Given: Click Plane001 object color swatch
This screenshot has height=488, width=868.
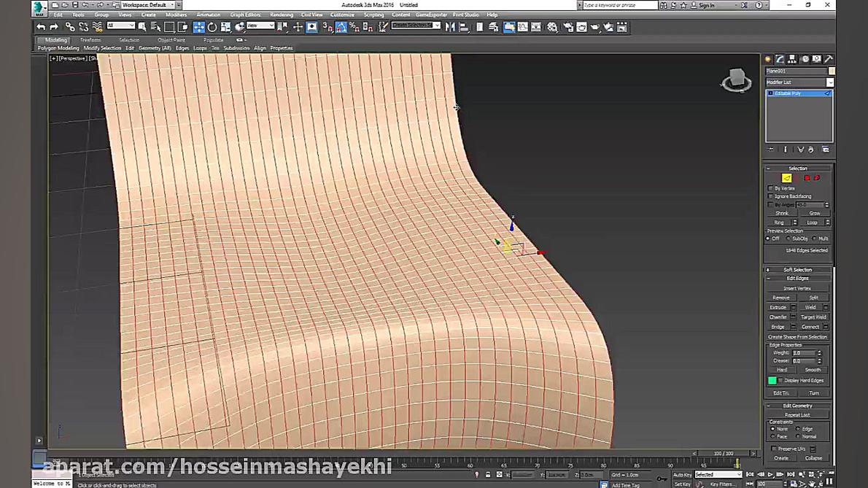Looking at the screenshot, I should point(832,71).
